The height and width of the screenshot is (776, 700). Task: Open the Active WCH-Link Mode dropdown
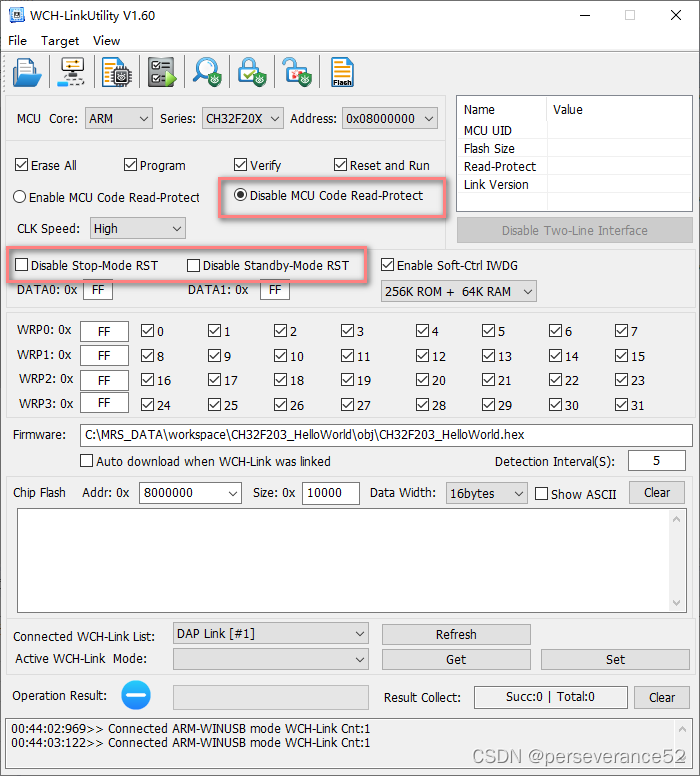(x=271, y=659)
